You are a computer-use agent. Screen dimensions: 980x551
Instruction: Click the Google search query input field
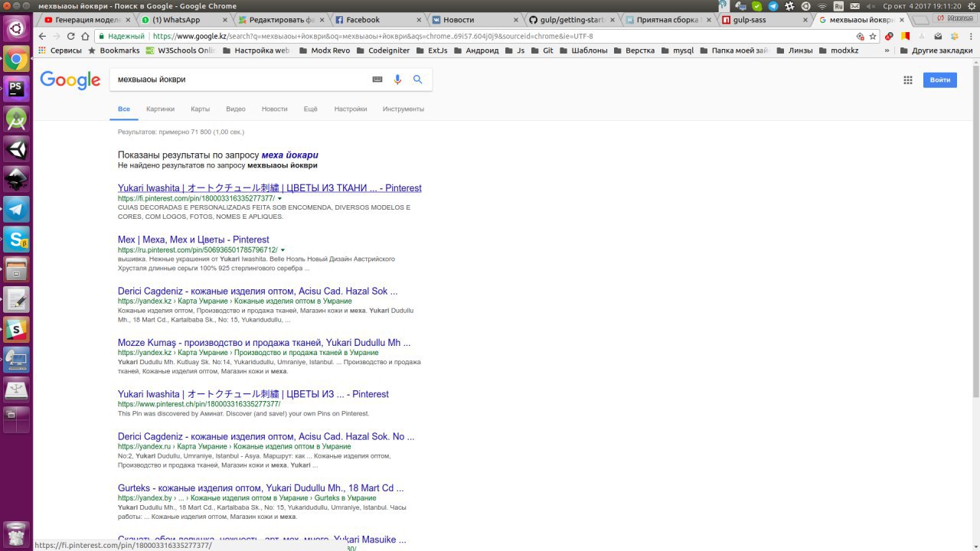[240, 80]
